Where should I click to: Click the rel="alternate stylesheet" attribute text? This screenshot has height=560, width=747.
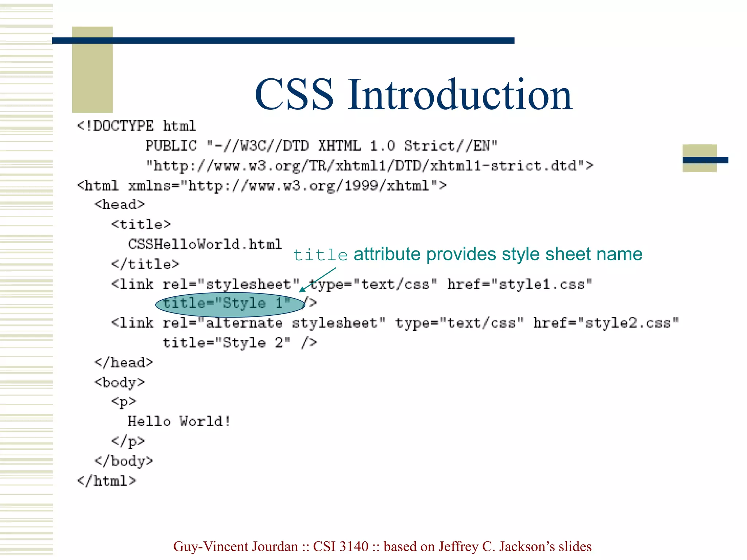(274, 323)
